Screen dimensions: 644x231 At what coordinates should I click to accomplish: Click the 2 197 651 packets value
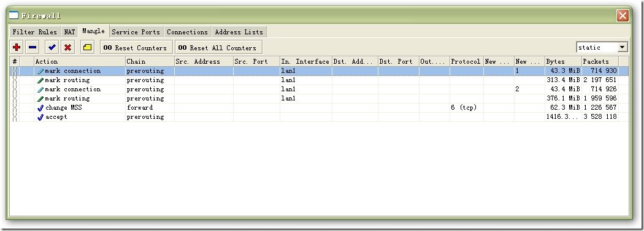[600, 80]
